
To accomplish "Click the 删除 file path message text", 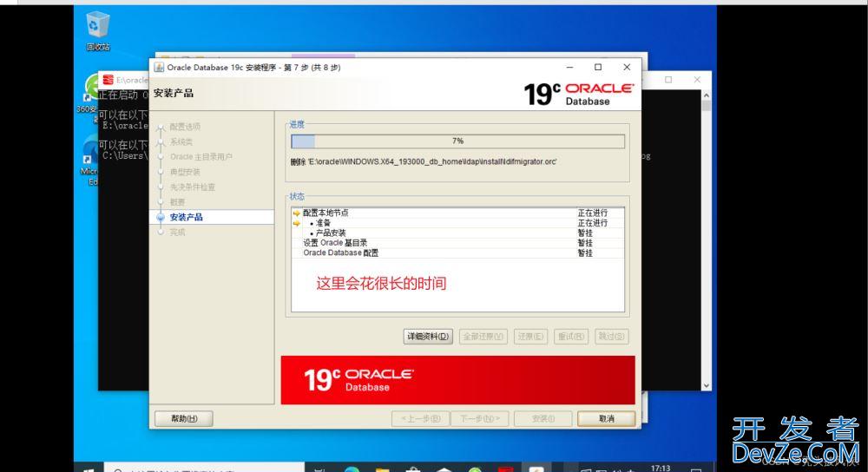I will (x=424, y=161).
